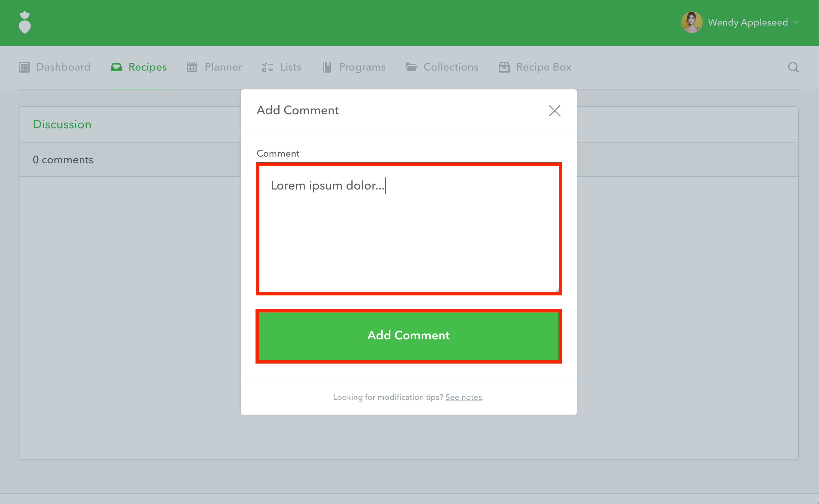Screen dimensions: 819x504
Task: Expand the user menu chevron
Action: click(x=796, y=23)
